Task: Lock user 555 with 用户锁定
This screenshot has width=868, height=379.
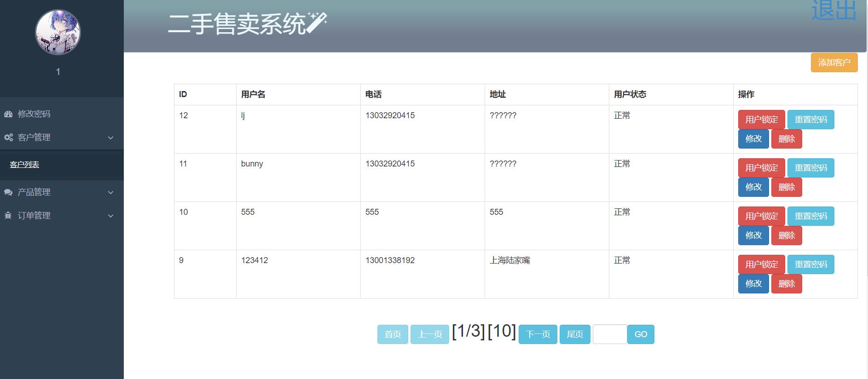Action: tap(762, 216)
